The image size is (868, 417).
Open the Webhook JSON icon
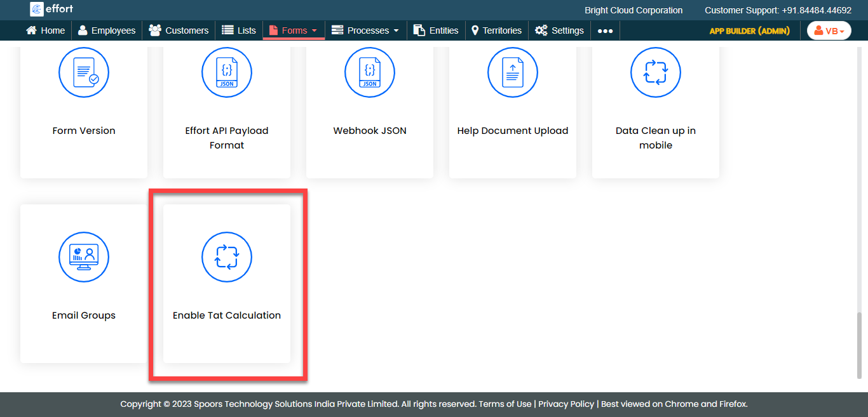(x=370, y=72)
